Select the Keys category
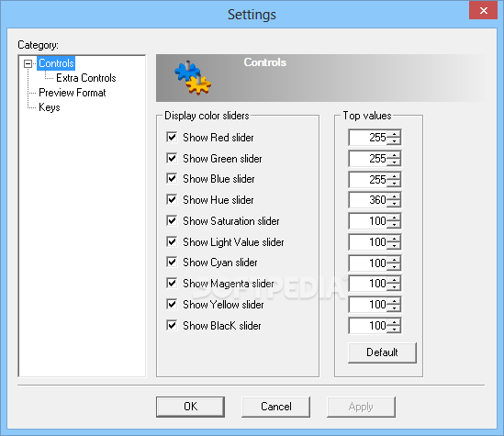This screenshot has height=436, width=504. [x=50, y=107]
